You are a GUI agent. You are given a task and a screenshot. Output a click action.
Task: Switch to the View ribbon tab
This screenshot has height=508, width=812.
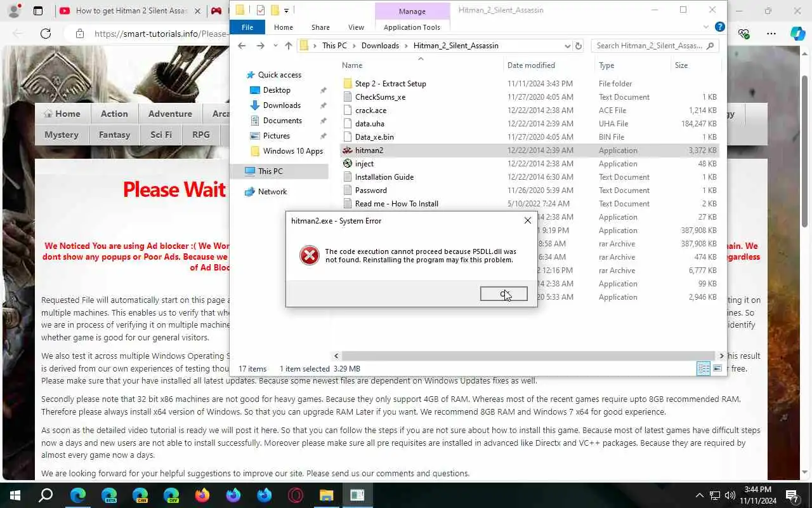tap(356, 27)
